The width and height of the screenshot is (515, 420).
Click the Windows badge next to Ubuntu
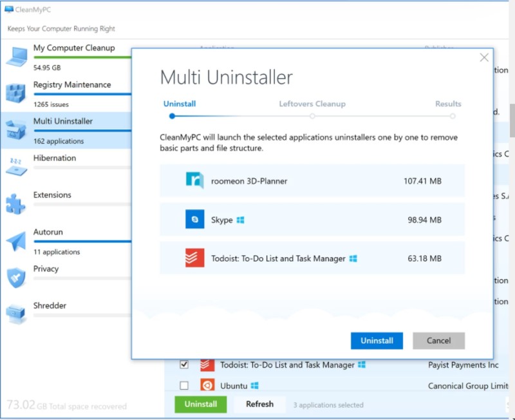pos(254,385)
